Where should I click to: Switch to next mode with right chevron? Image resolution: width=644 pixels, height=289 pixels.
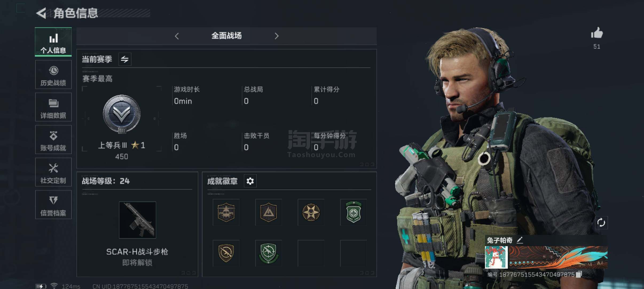pyautogui.click(x=277, y=36)
